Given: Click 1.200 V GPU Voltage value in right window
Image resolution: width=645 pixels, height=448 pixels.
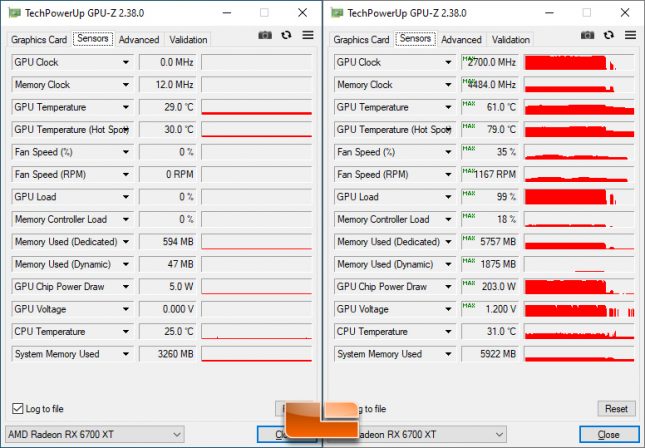Looking at the screenshot, I should [490, 309].
